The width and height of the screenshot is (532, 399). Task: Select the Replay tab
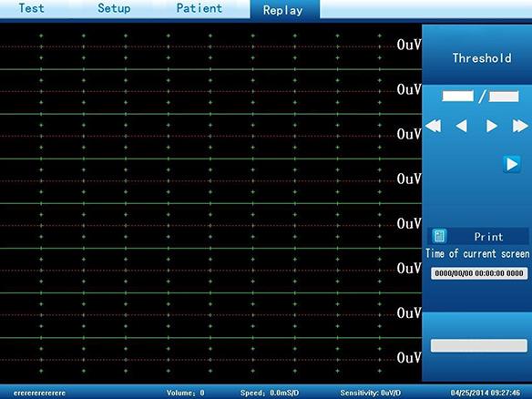tap(282, 10)
